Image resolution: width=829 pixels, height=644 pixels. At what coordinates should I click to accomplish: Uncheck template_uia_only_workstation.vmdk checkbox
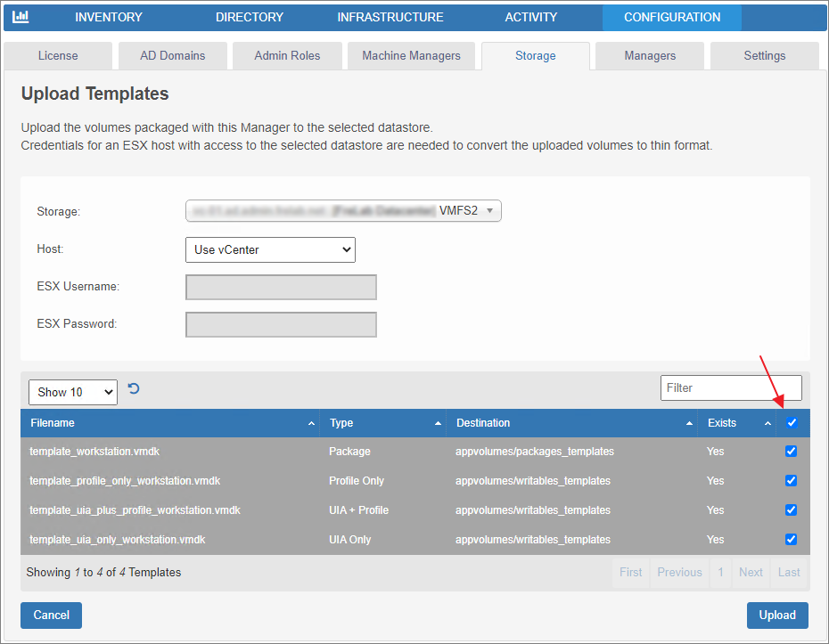[792, 540]
